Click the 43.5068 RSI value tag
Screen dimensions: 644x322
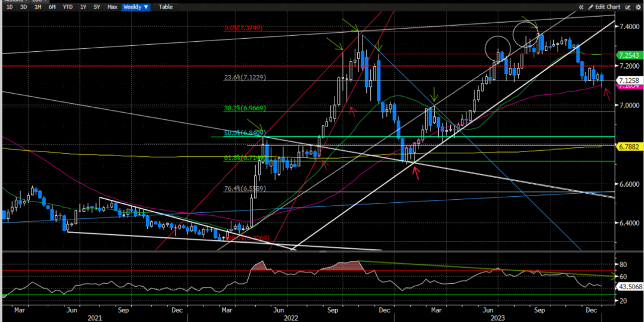point(630,287)
